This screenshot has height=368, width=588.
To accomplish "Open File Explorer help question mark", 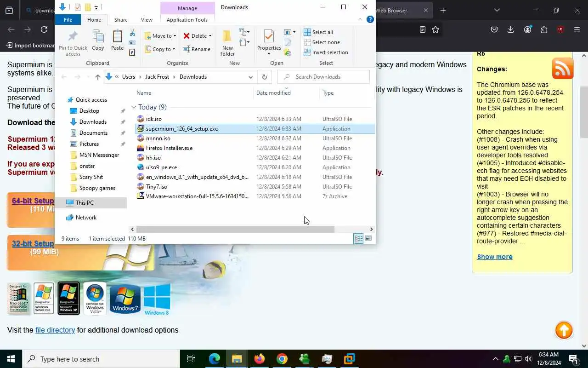I will [x=370, y=19].
